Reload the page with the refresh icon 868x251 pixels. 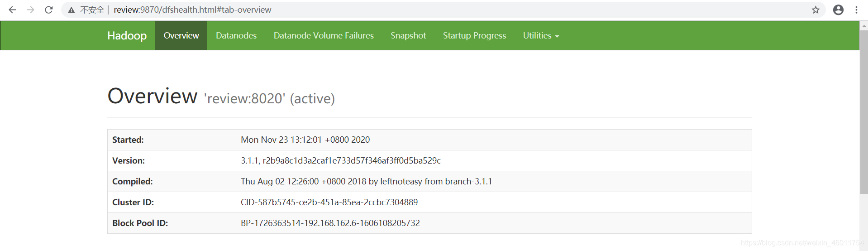49,10
